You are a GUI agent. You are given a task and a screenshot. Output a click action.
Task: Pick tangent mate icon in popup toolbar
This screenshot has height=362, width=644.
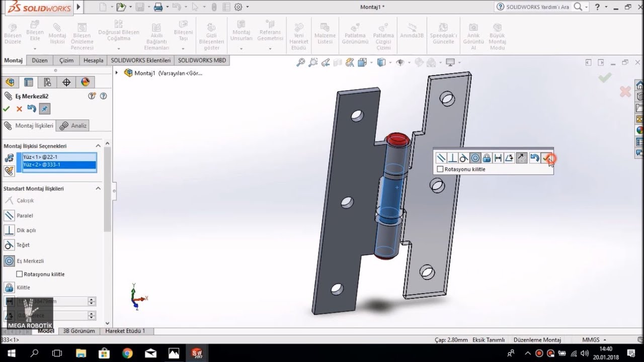tap(464, 158)
